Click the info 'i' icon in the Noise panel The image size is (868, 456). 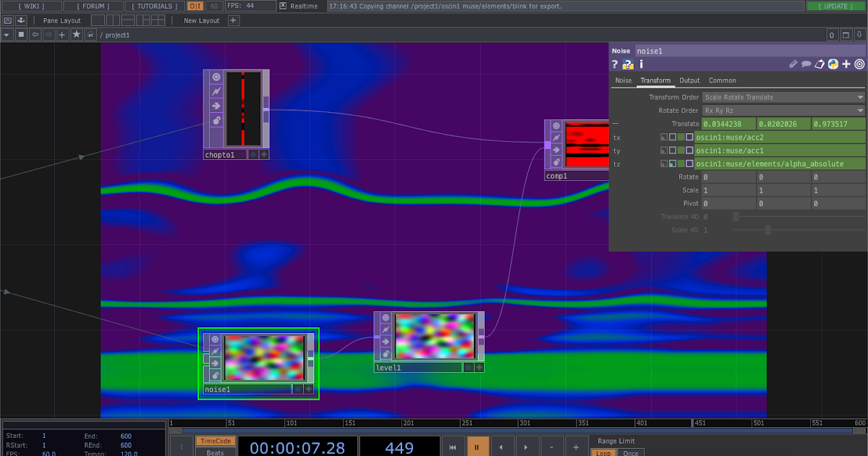click(x=640, y=64)
